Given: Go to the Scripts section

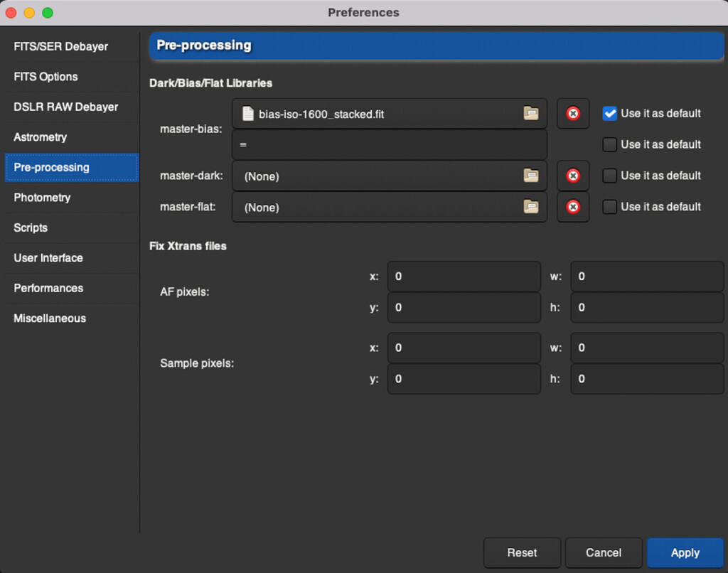Looking at the screenshot, I should (x=31, y=227).
